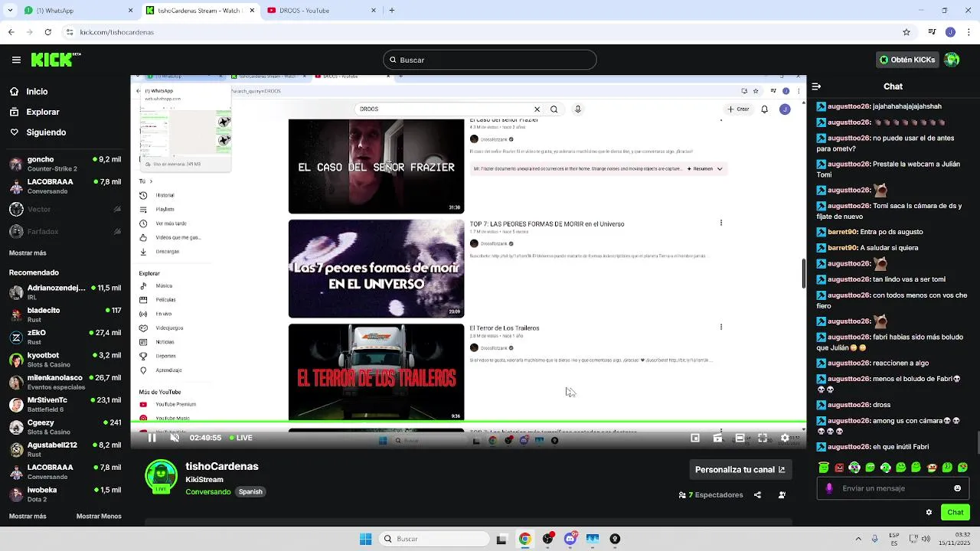
Task: Open bladecito recommended channel
Action: click(65, 315)
